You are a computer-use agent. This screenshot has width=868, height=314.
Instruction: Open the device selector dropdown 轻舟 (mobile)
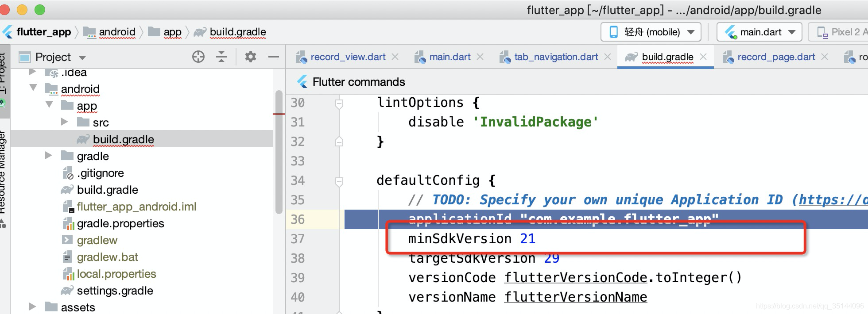tap(651, 32)
